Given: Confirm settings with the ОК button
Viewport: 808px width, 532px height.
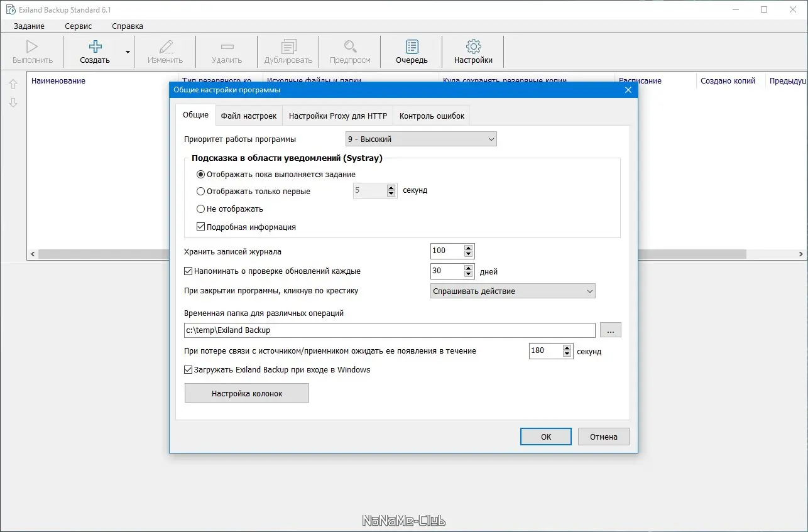Looking at the screenshot, I should (x=546, y=437).
